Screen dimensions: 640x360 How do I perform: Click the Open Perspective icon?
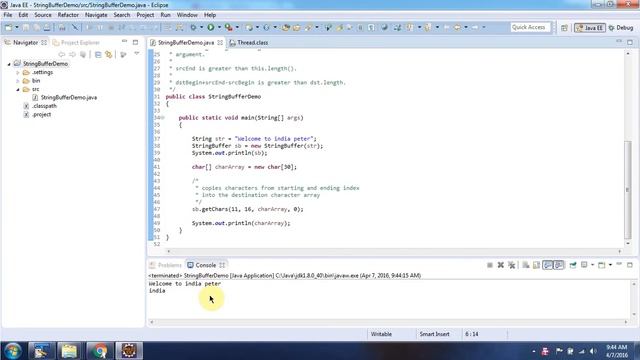[564, 28]
